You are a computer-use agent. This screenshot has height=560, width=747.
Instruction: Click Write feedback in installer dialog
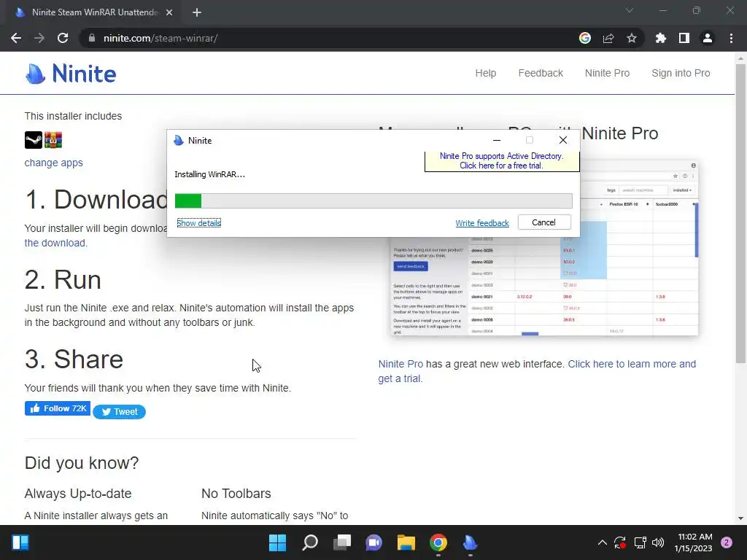(482, 223)
